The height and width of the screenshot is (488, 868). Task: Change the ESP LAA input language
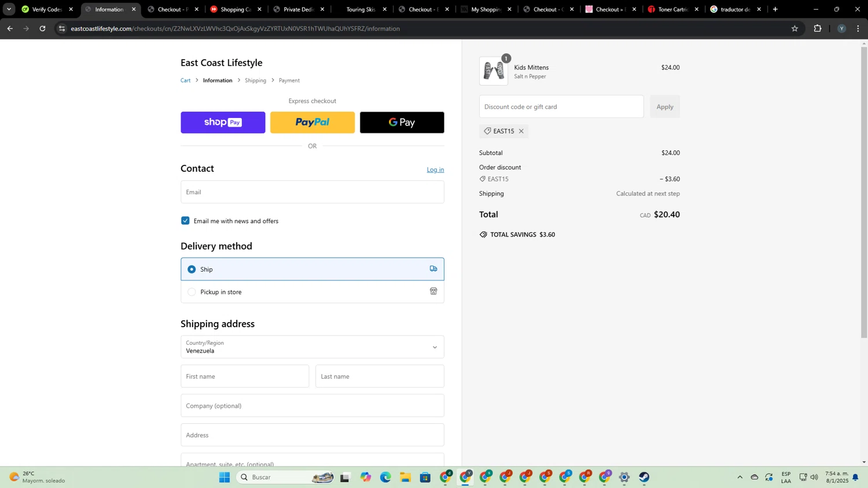pos(786,477)
